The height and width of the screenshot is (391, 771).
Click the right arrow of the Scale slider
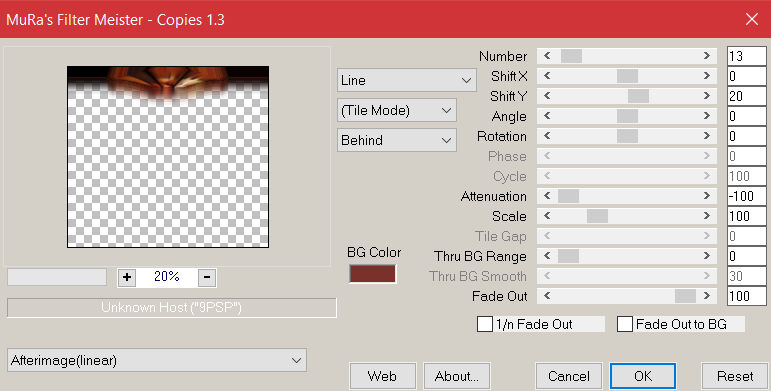coord(707,216)
